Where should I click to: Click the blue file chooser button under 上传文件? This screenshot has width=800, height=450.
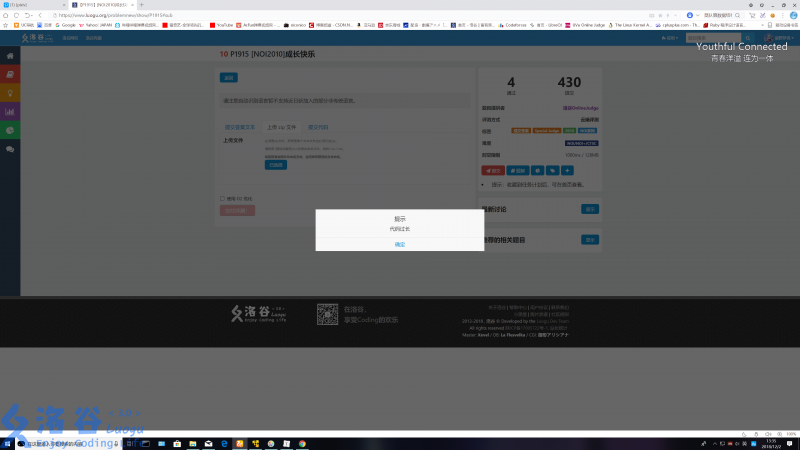(x=275, y=165)
